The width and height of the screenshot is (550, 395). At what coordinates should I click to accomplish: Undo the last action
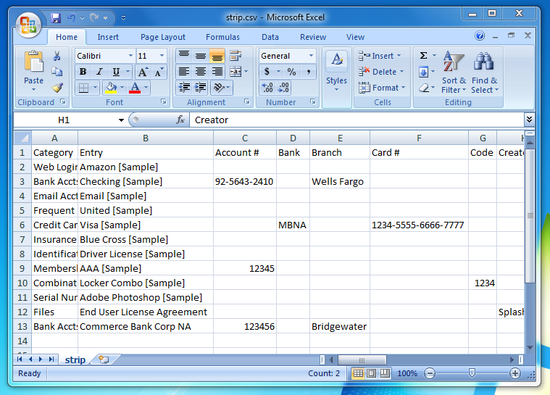pyautogui.click(x=72, y=18)
